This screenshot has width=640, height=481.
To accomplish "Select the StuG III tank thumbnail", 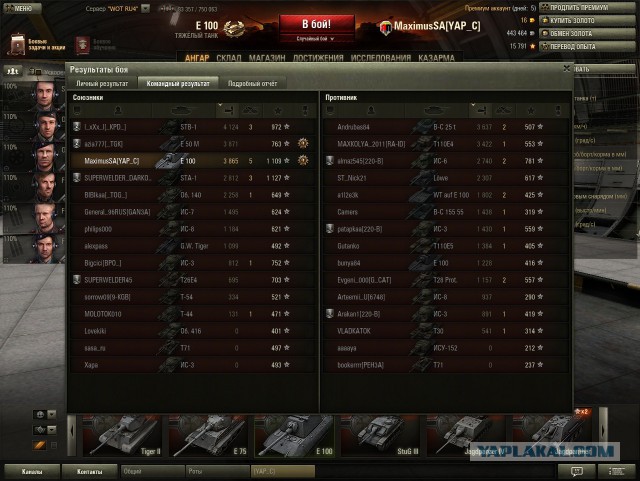I will pyautogui.click(x=380, y=436).
